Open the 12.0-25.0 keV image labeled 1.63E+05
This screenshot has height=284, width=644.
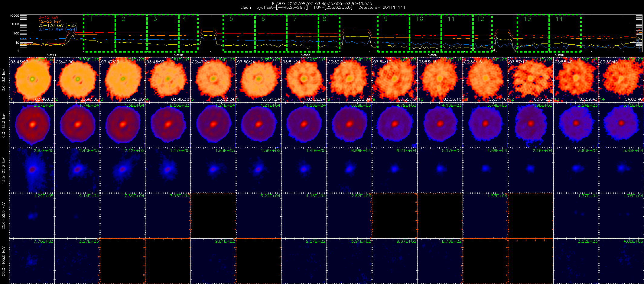(x=213, y=170)
